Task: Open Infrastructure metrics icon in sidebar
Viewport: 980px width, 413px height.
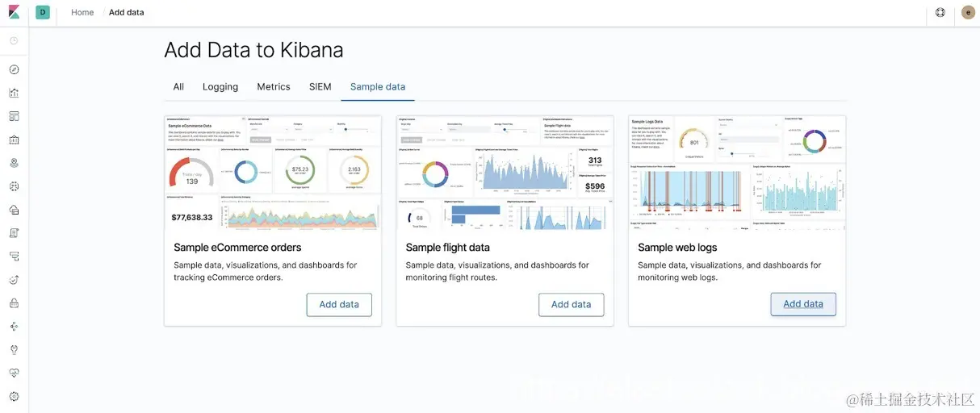Action: (x=14, y=210)
